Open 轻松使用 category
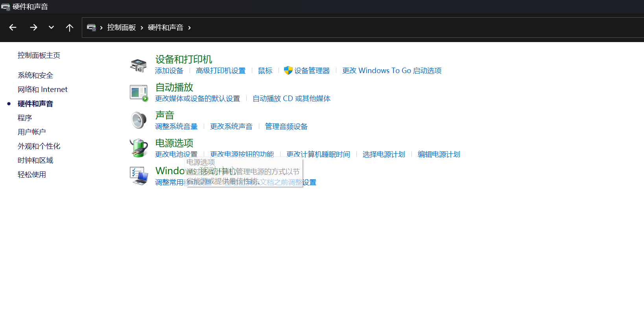 [x=32, y=175]
